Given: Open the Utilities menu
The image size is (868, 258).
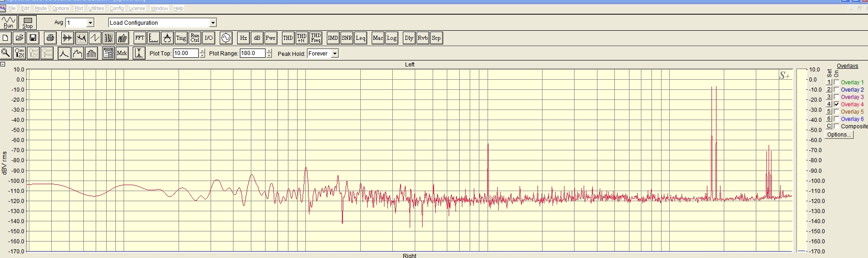Looking at the screenshot, I should (x=96, y=8).
